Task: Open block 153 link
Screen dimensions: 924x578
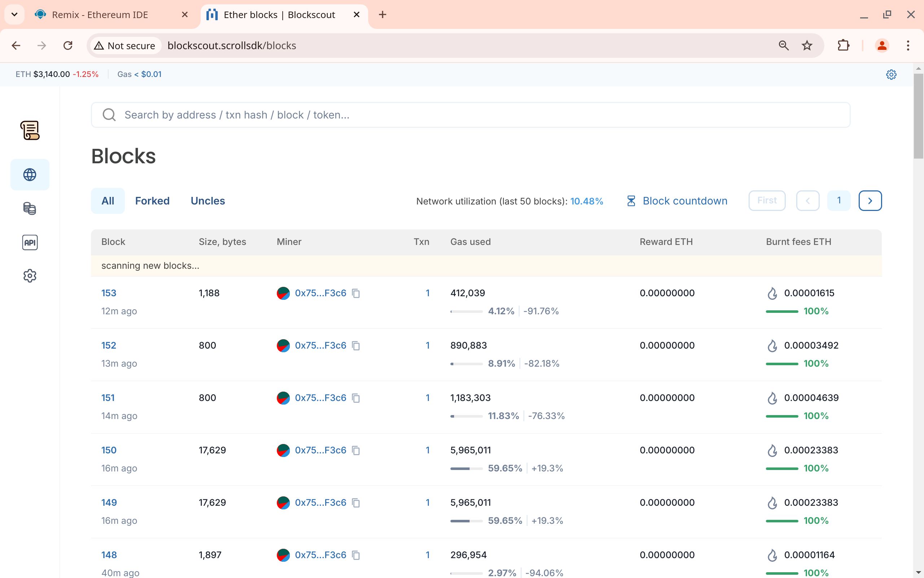Action: (x=109, y=293)
